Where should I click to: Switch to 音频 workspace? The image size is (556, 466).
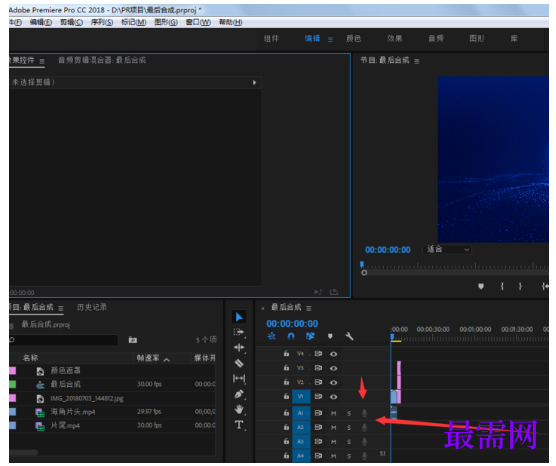pyautogui.click(x=436, y=38)
